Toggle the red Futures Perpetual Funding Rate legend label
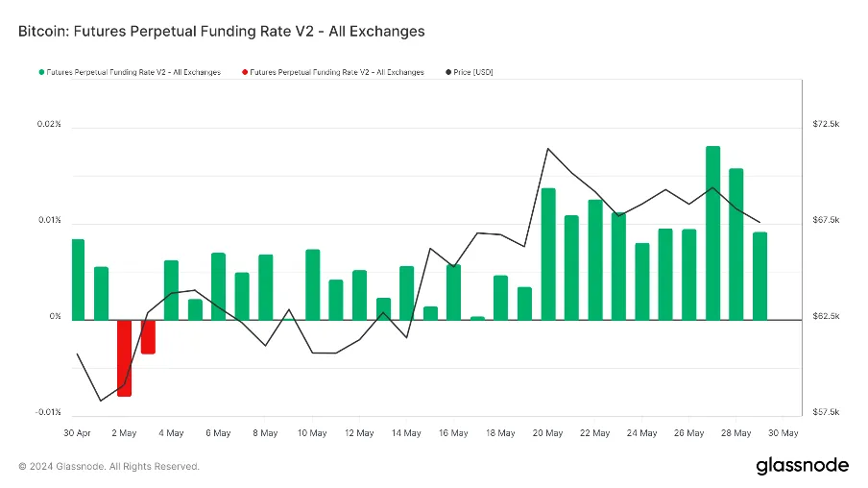The height and width of the screenshot is (488, 868). pos(337,72)
